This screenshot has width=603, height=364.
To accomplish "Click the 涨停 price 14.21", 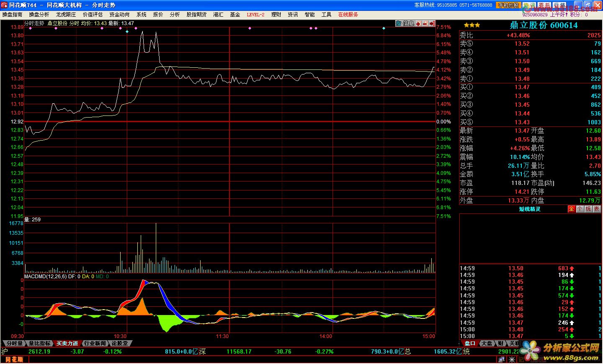I will pos(522,192).
